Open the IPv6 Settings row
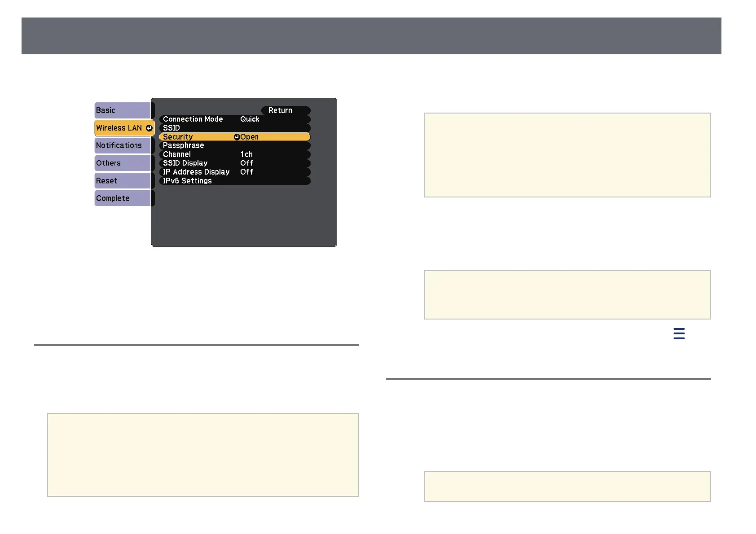Screen dimensions: 756x534 (x=235, y=181)
